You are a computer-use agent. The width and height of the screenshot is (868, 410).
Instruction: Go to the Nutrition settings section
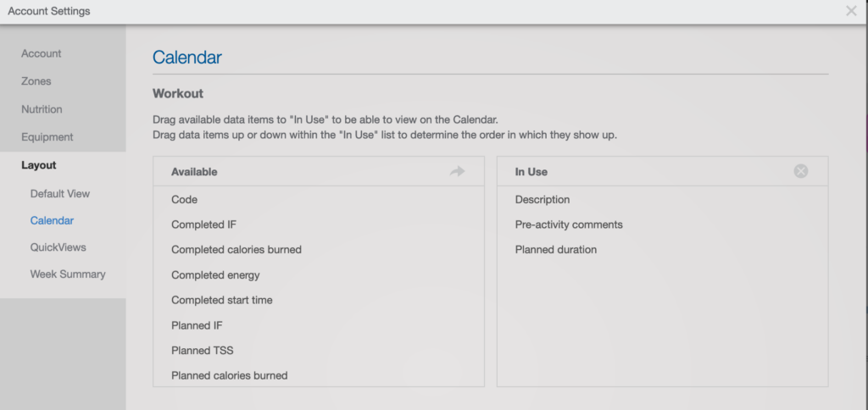(42, 109)
